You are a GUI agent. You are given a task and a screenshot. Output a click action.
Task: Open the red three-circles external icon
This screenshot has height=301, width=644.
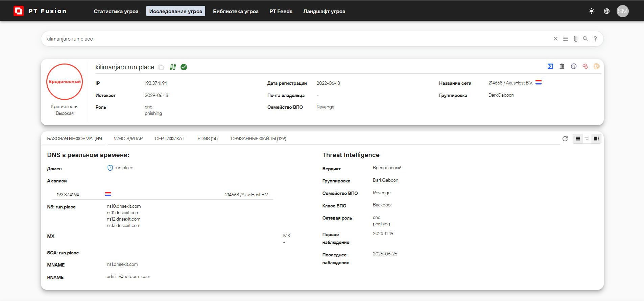coord(585,66)
